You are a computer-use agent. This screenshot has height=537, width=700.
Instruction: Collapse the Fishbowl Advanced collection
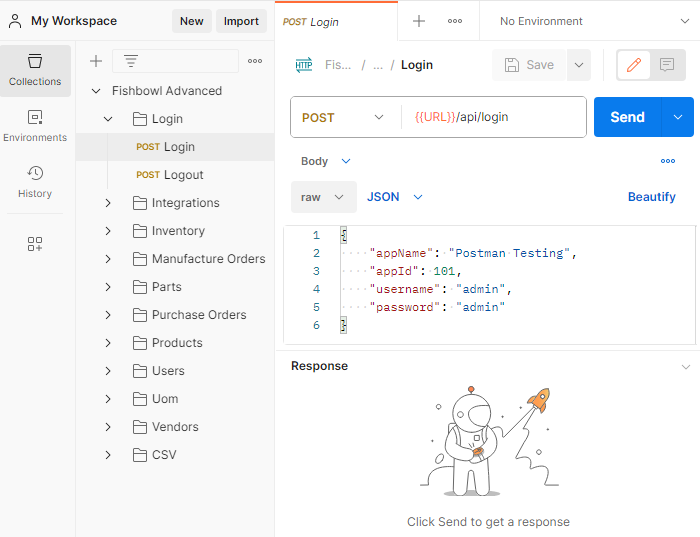96,91
